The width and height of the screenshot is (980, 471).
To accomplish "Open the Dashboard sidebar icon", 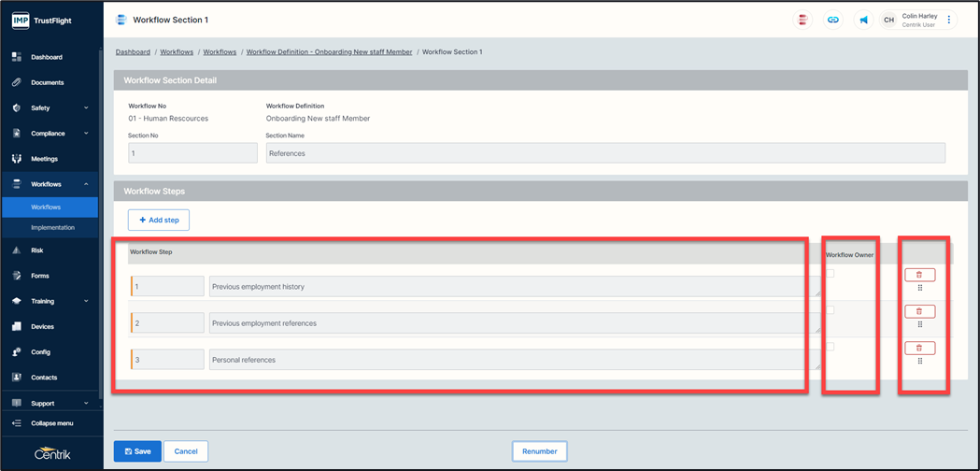I will [x=17, y=57].
